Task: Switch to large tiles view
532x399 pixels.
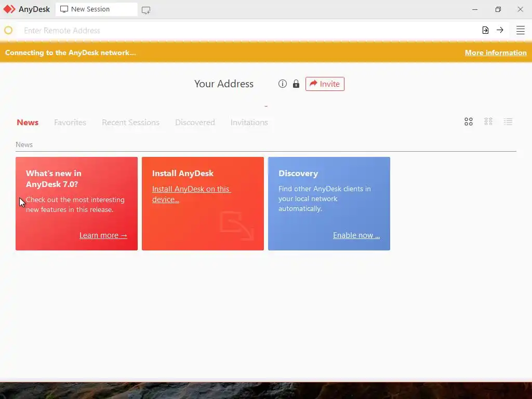Action: coord(468,122)
